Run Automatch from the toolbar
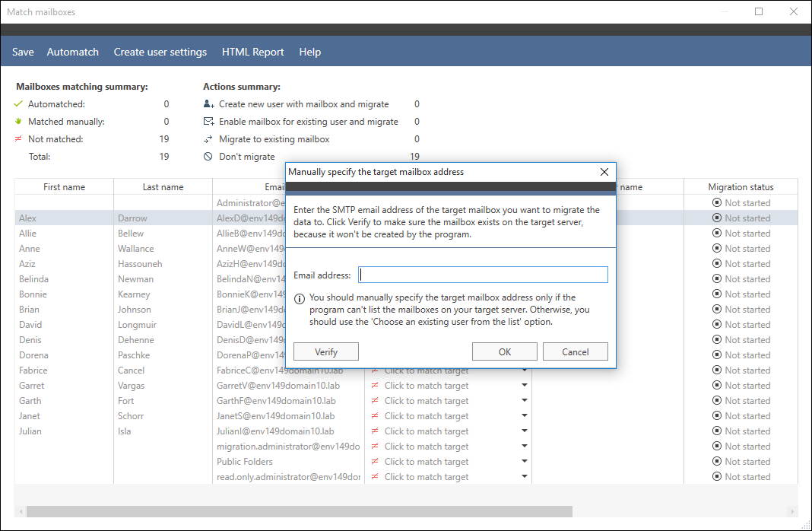 click(72, 52)
